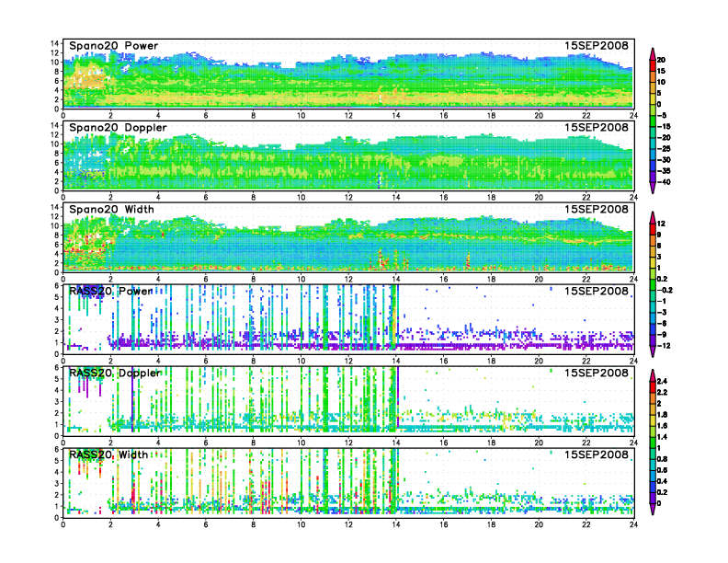Viewport: 728px width, 563px height.
Task: Click the 1.8 label on the bottom colorbar
Action: (x=662, y=414)
